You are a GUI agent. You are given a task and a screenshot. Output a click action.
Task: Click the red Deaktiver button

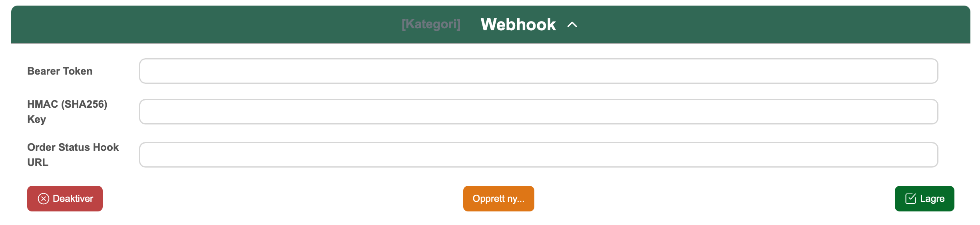(65, 199)
